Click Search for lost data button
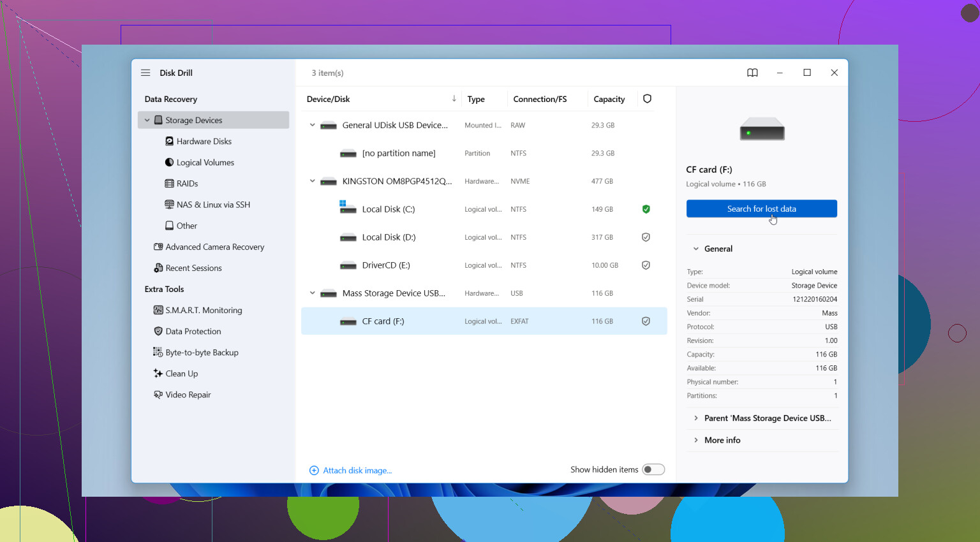980x542 pixels. point(762,209)
